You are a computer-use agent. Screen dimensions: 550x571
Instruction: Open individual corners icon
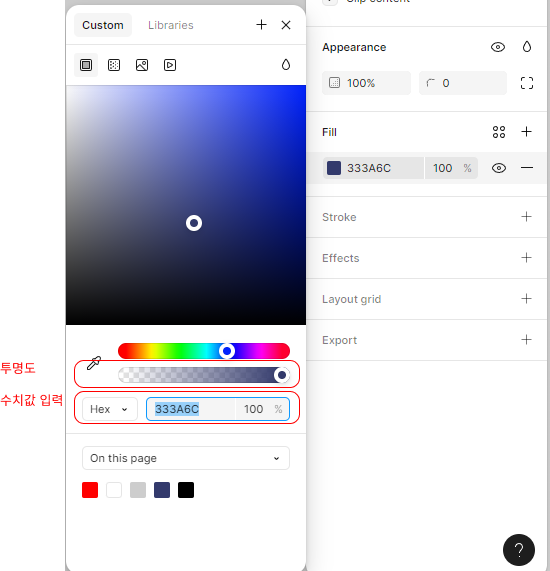(527, 83)
